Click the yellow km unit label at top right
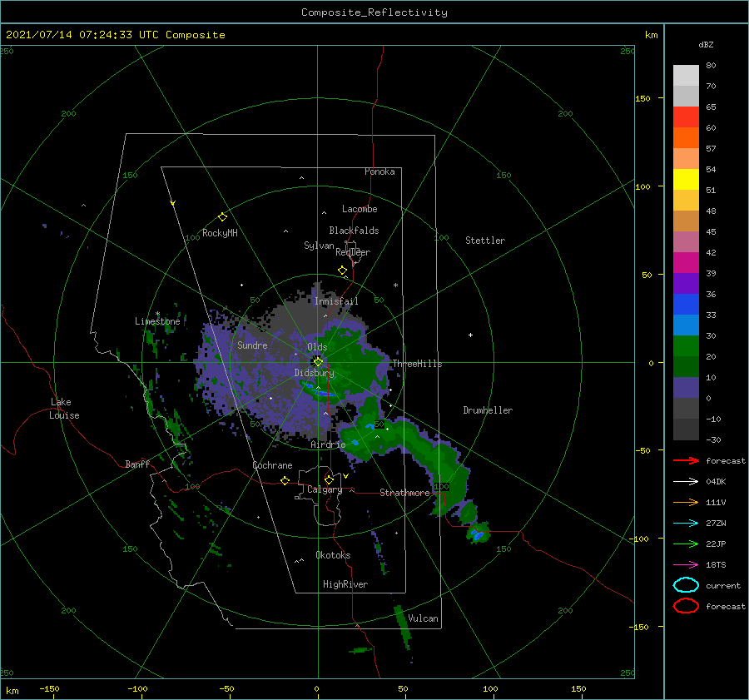Viewport: 749px width, 700px height. (651, 35)
